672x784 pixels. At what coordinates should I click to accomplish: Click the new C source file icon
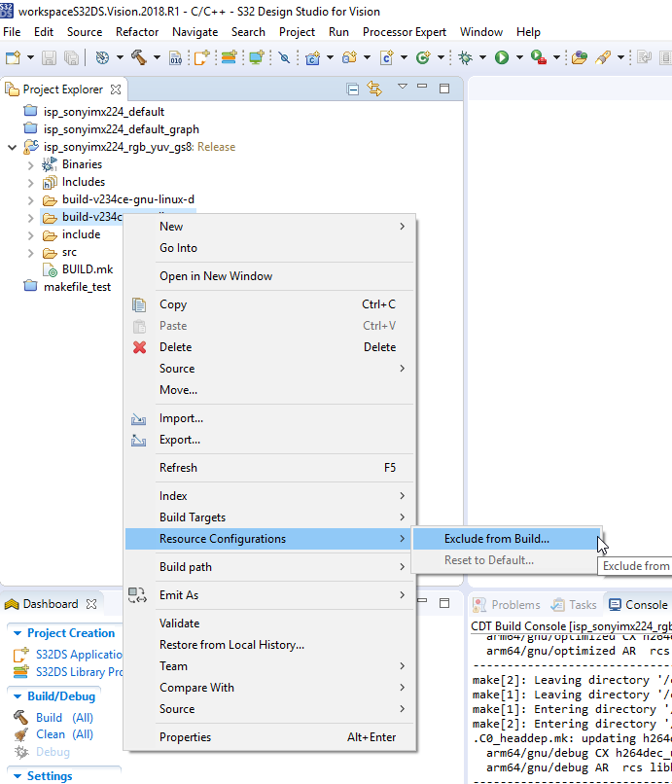pos(386,57)
